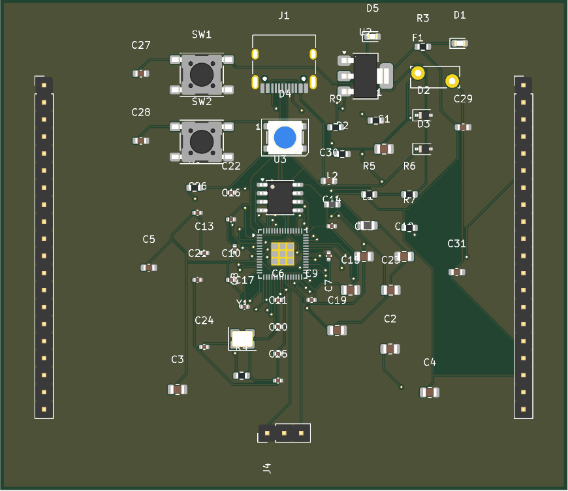Click the "R3" silkscreen label
This screenshot has height=491, width=568.
coord(423,18)
